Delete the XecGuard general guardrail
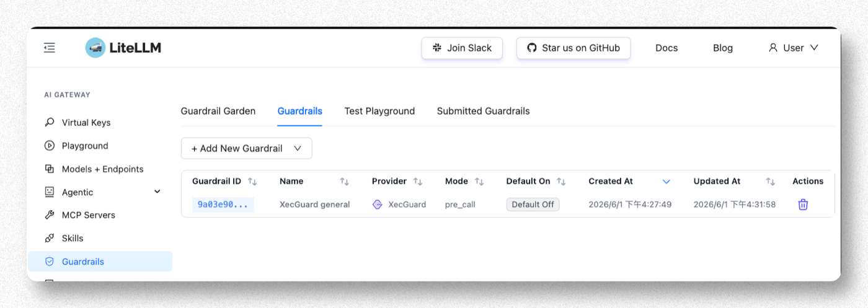This screenshot has height=308, width=868. click(803, 205)
